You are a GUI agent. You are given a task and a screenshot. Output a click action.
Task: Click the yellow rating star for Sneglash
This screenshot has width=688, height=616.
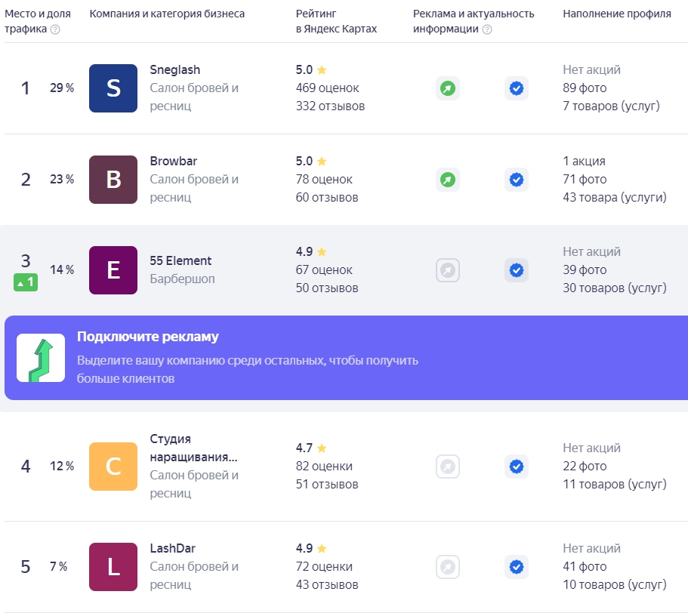322,69
